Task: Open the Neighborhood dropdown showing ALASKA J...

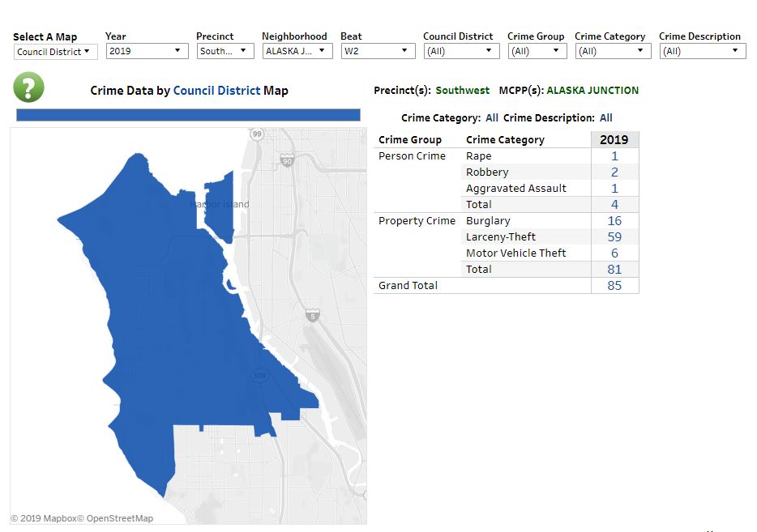Action: [x=297, y=51]
